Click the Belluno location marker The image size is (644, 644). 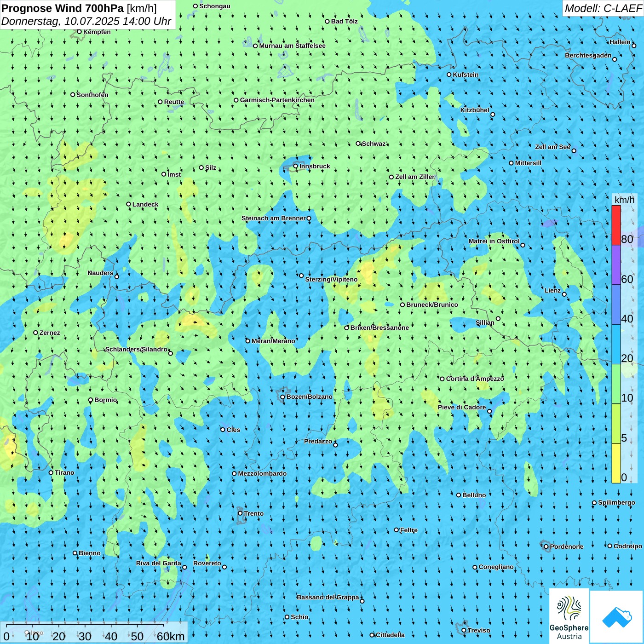pyautogui.click(x=459, y=495)
